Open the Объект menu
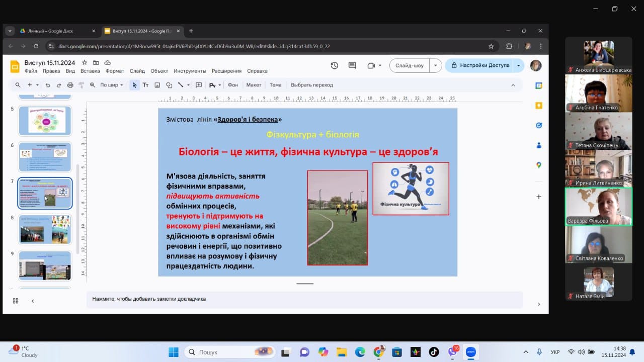The height and width of the screenshot is (362, 644). click(159, 71)
